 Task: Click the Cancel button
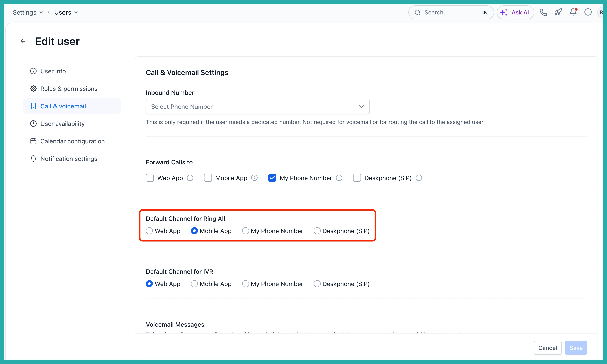click(x=547, y=348)
